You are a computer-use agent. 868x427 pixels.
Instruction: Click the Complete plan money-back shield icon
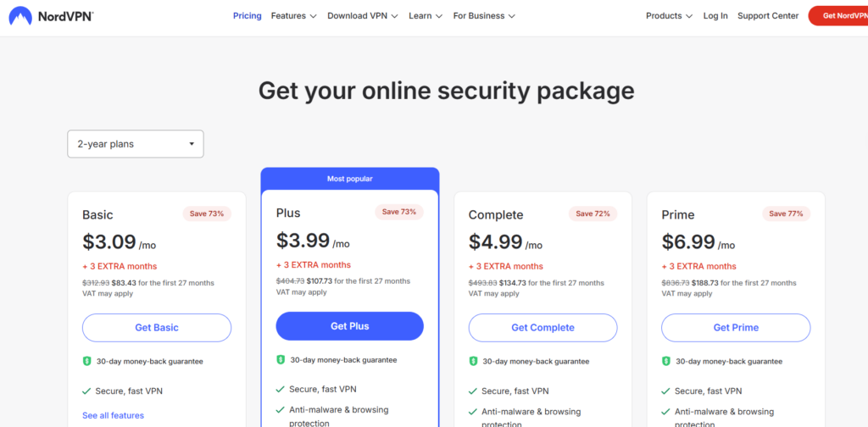473,361
